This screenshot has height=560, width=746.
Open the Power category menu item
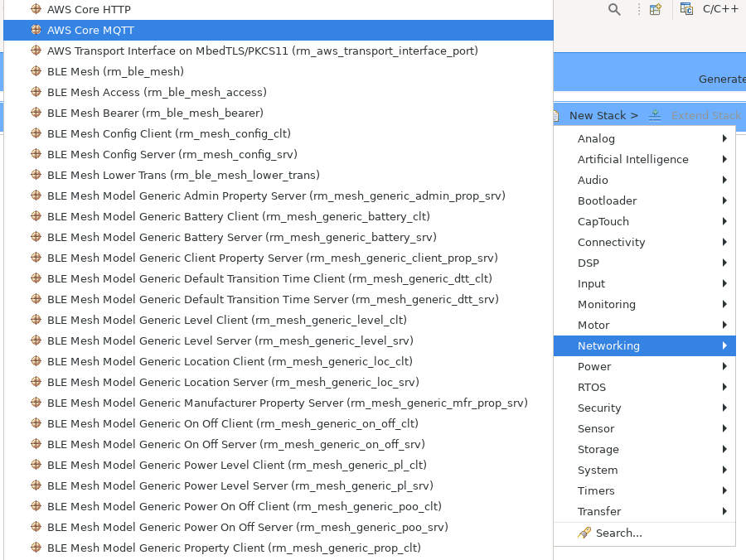click(645, 366)
